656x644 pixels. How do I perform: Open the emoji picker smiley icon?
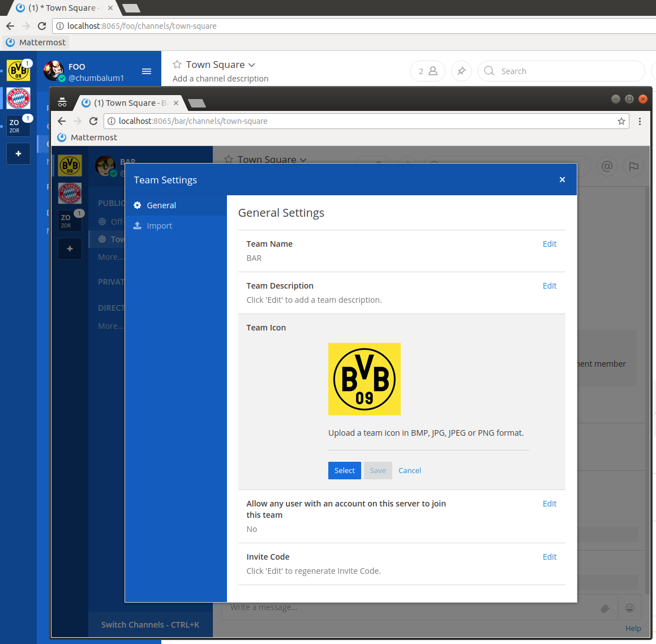629,608
